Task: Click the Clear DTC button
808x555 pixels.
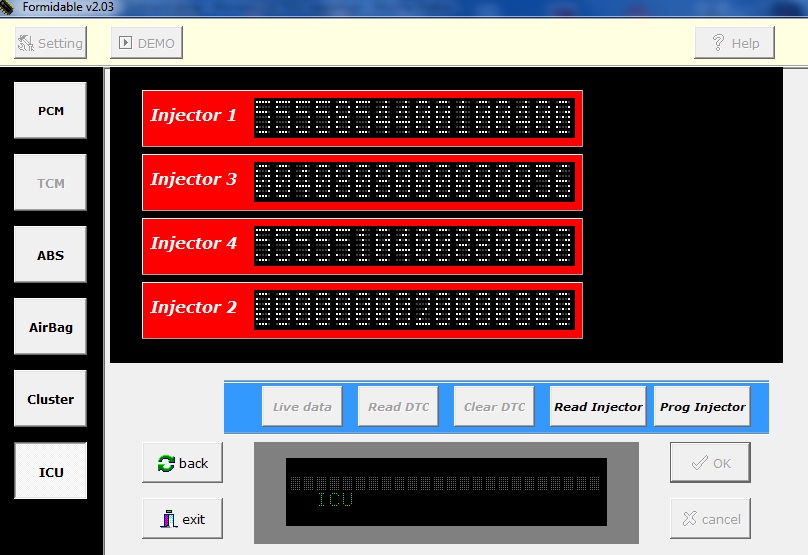Action: (494, 407)
